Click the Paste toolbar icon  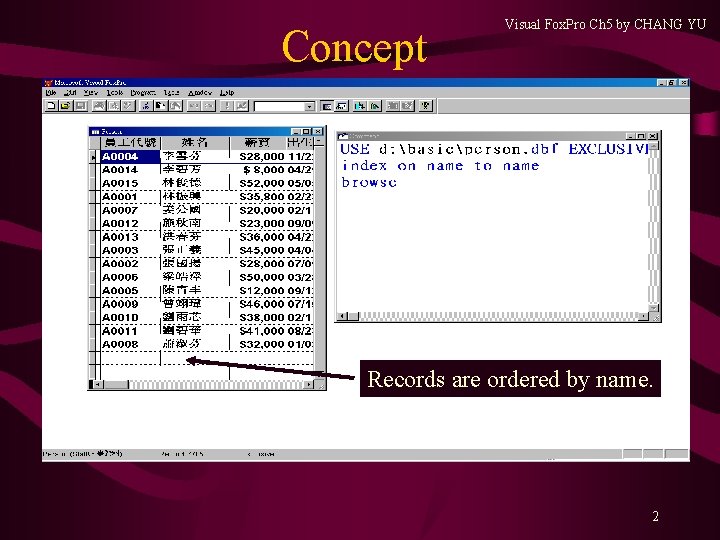[175, 106]
